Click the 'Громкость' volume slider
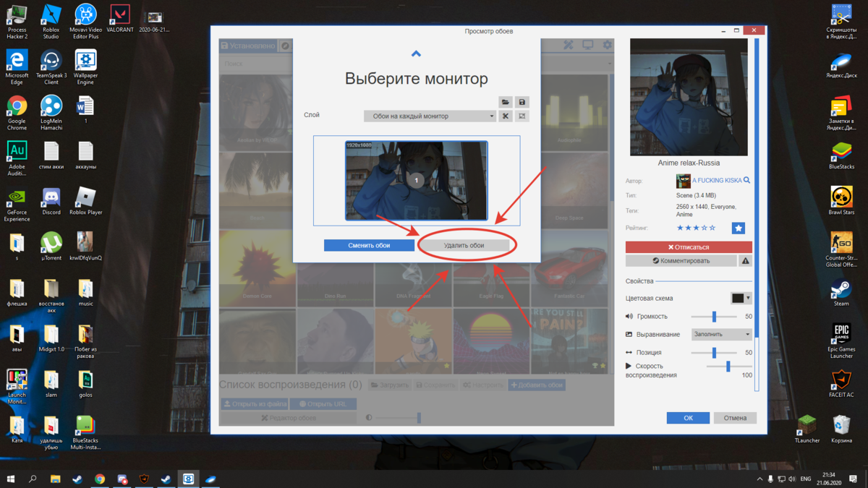The height and width of the screenshot is (488, 868). pos(714,317)
